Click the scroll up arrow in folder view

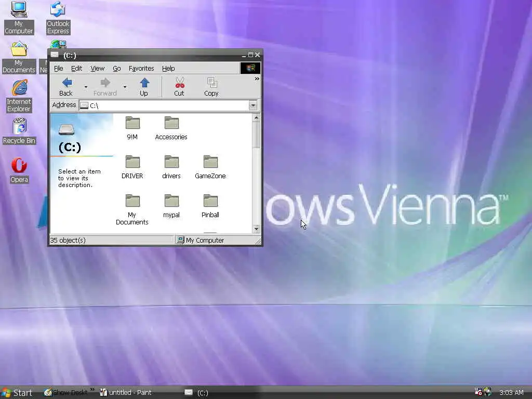pyautogui.click(x=256, y=118)
